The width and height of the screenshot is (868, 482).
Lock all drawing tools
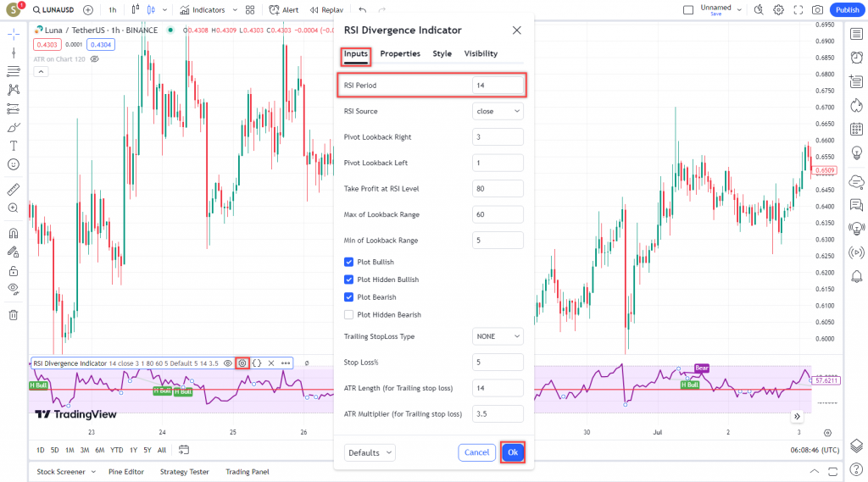pos(14,271)
